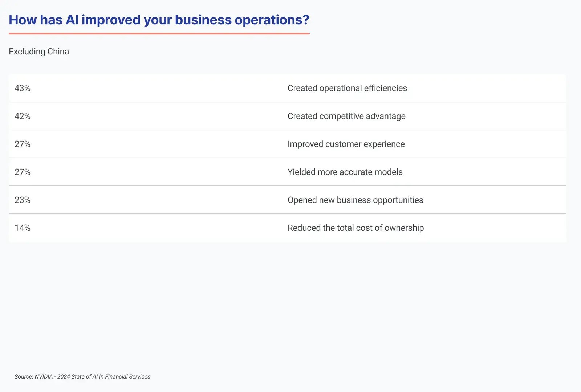Click the 27% value beside 'Yielded more accurate models'

coord(23,172)
